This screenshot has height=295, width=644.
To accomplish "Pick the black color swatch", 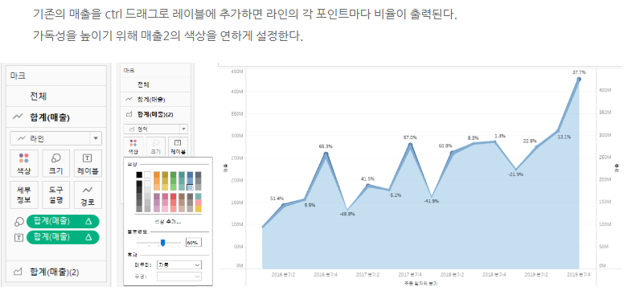I will click(139, 174).
